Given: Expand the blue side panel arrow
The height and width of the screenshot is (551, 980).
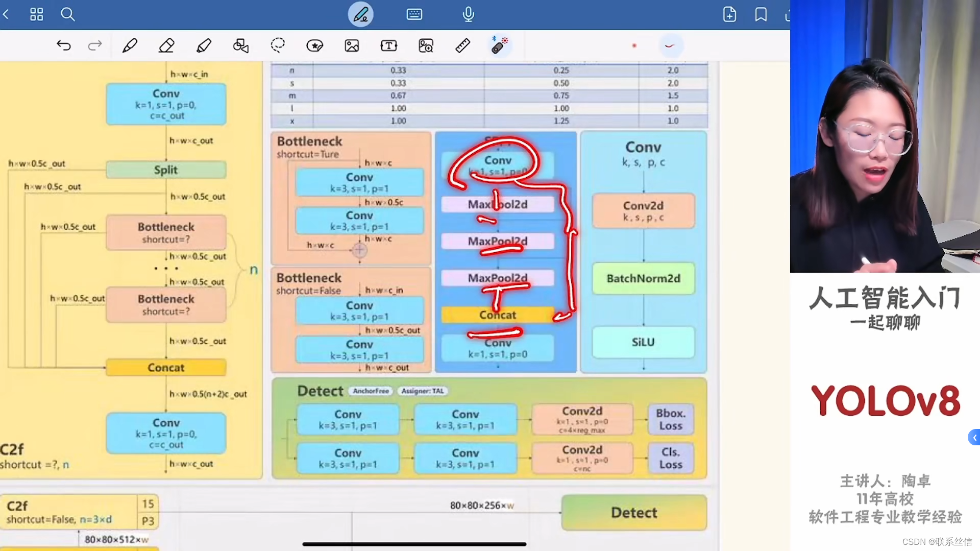Looking at the screenshot, I should coord(974,437).
